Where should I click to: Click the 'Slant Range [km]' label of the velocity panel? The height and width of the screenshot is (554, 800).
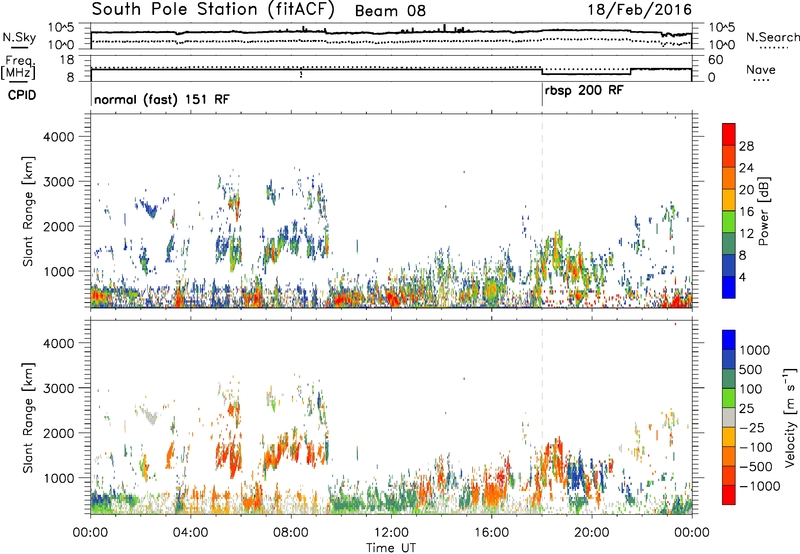coord(29,417)
